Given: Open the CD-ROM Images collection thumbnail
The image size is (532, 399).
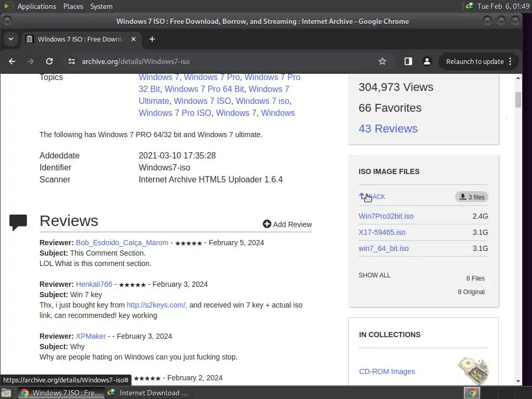Looking at the screenshot, I should click(473, 371).
